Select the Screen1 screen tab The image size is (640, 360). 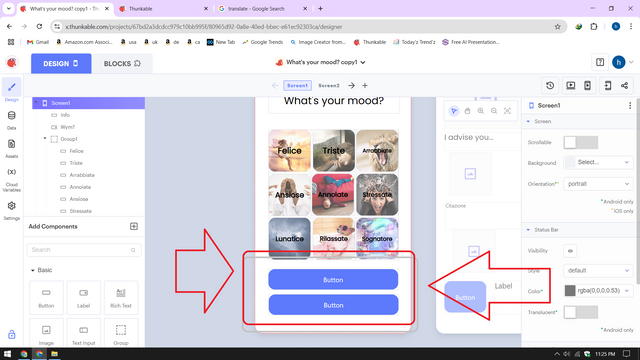[x=297, y=86]
